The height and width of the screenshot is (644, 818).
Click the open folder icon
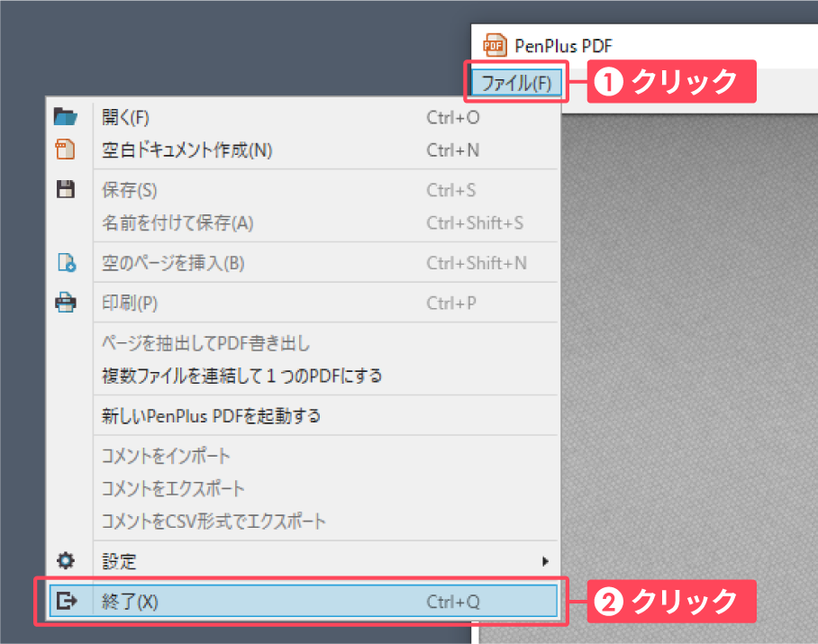point(66,117)
